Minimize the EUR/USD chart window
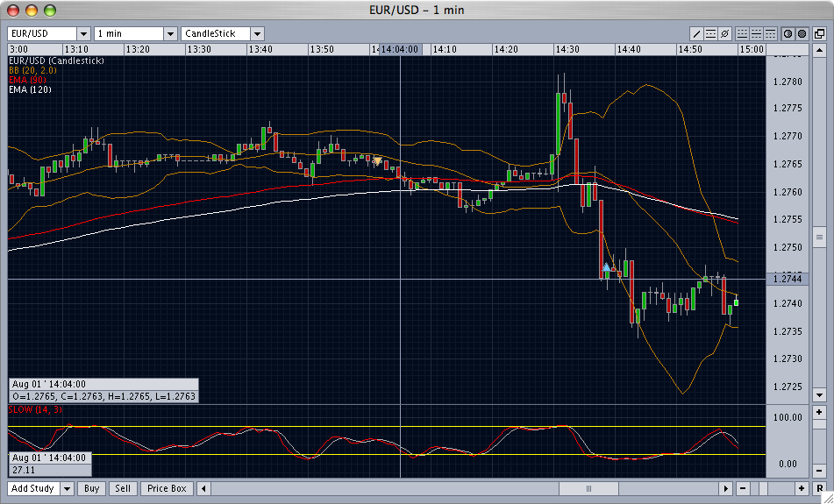This screenshot has width=834, height=504. 32,11
